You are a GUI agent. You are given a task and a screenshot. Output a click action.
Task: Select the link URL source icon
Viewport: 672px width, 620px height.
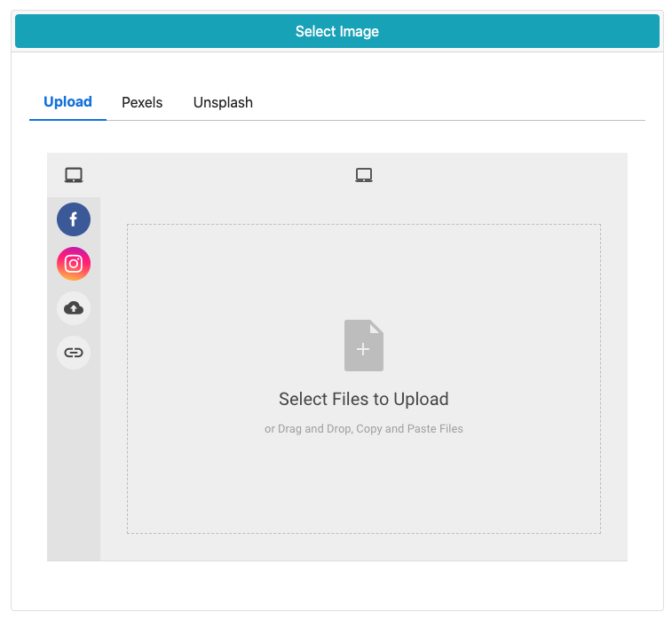click(74, 353)
